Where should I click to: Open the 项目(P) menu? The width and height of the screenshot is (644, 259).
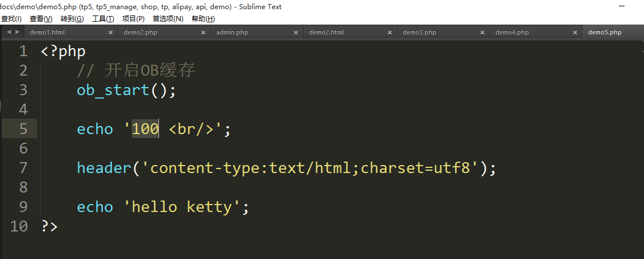pyautogui.click(x=133, y=19)
